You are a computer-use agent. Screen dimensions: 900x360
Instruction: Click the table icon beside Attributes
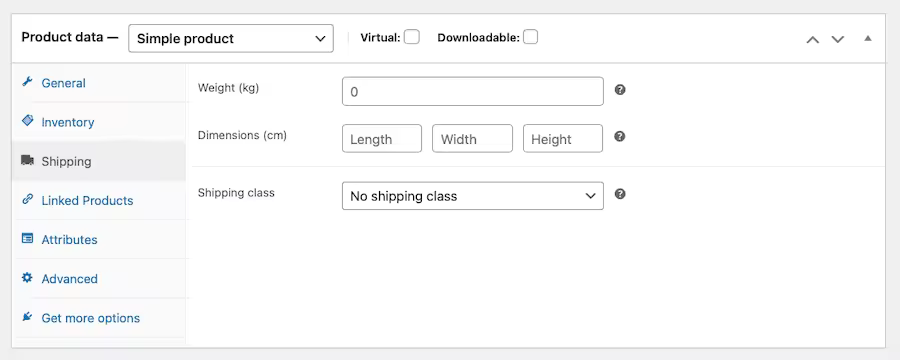coord(27,238)
